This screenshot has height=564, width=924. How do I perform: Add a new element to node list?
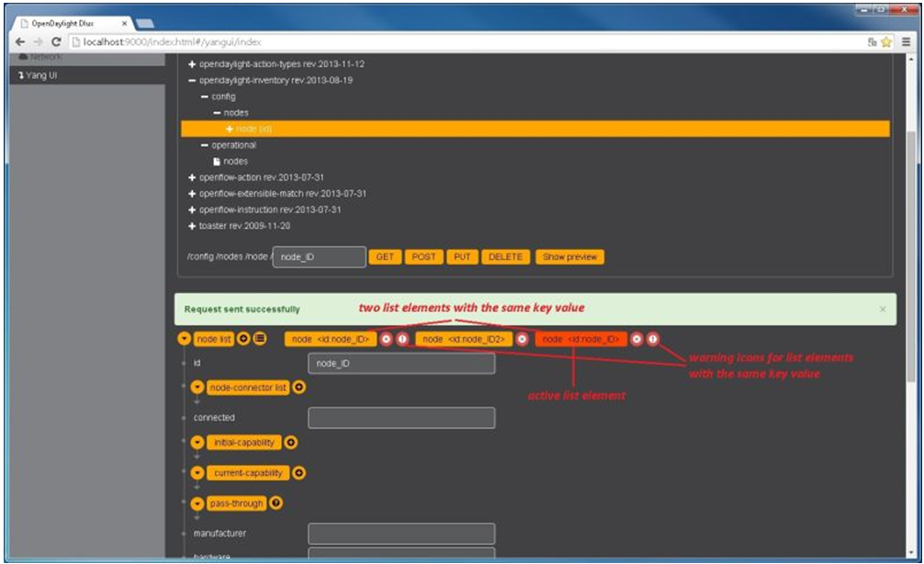coord(243,339)
